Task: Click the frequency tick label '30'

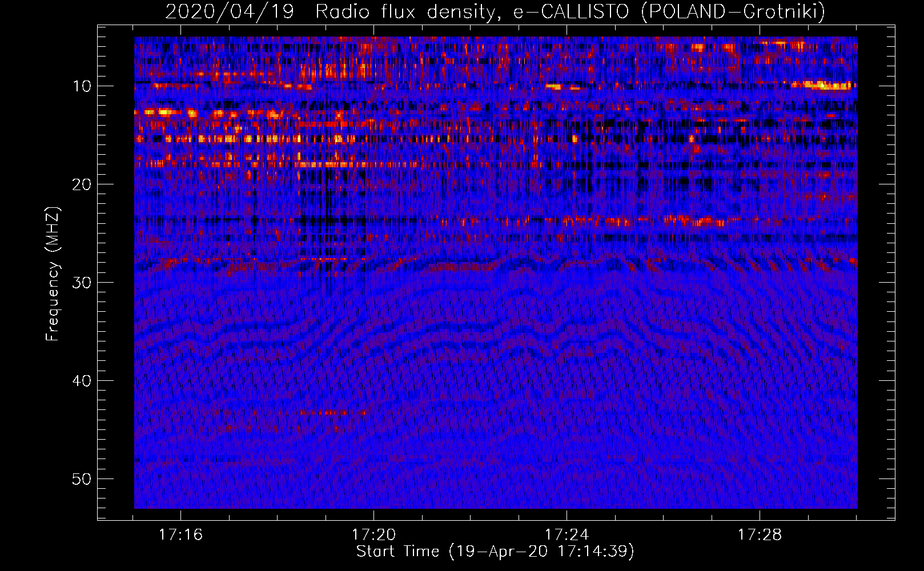Action: click(x=82, y=283)
